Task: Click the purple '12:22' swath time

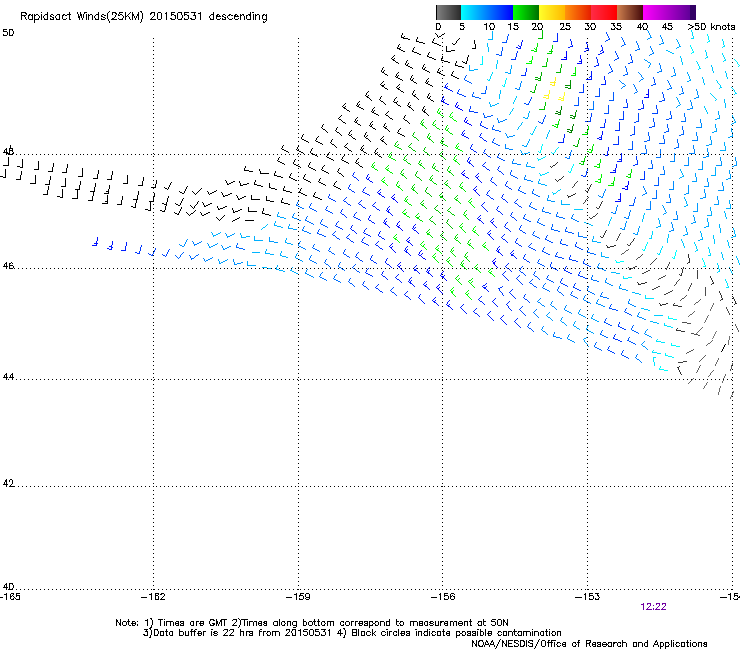Action: [653, 607]
